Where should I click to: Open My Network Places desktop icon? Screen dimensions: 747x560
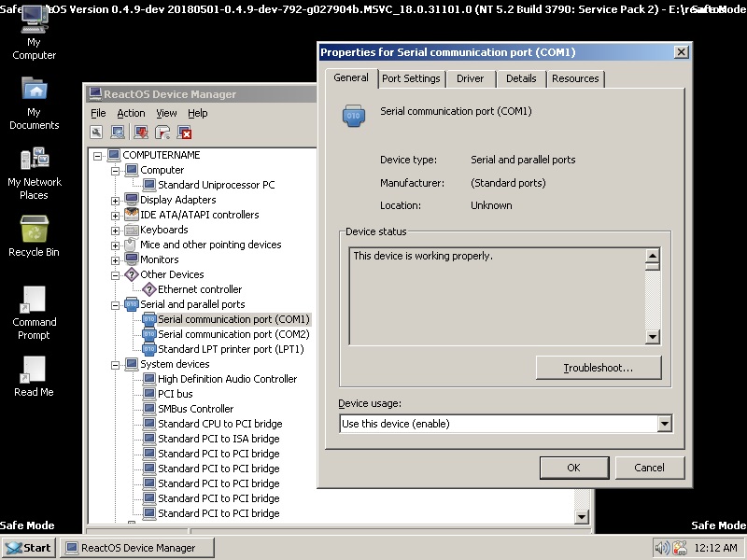click(x=35, y=174)
